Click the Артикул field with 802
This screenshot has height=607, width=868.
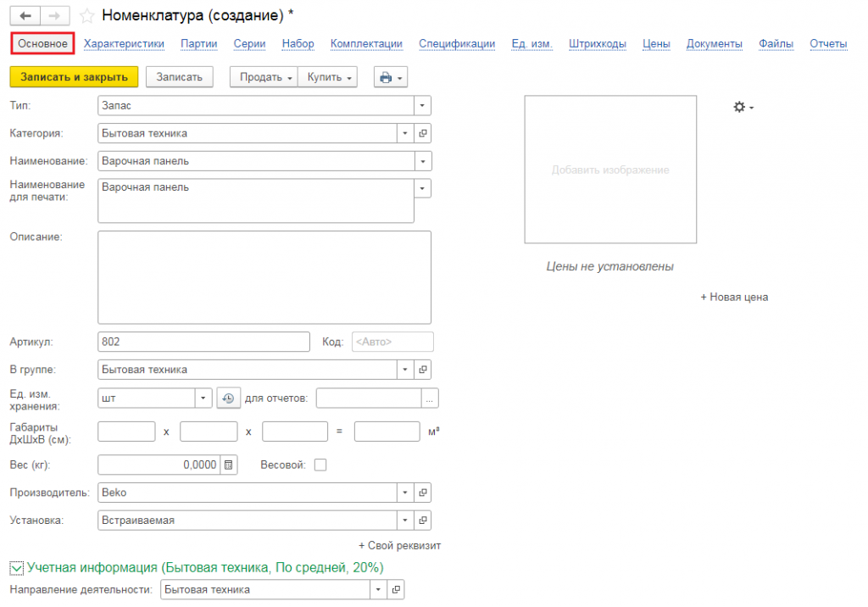(x=203, y=342)
